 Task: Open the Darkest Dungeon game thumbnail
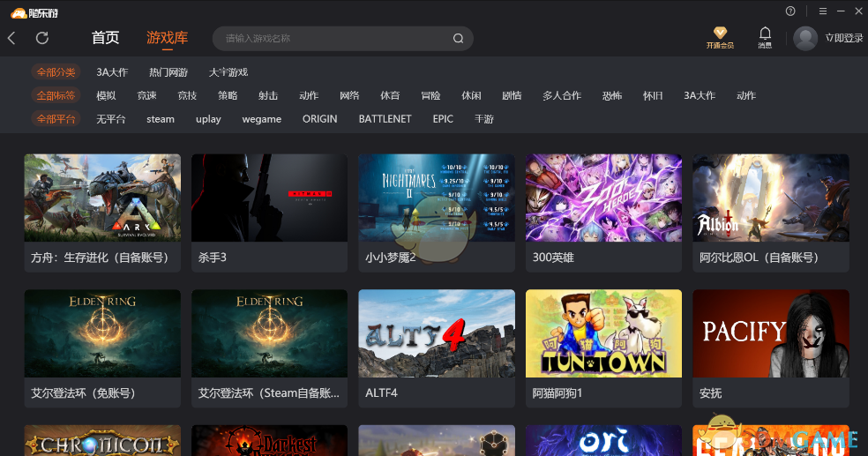tap(270, 440)
